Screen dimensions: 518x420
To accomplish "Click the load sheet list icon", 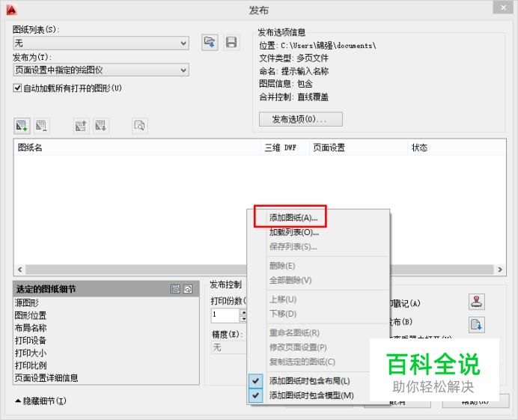I will (210, 42).
